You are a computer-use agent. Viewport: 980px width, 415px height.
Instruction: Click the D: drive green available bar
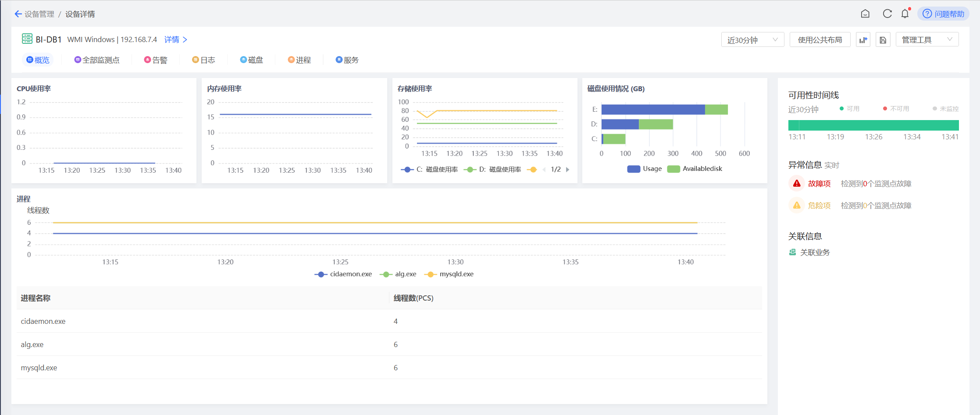pos(656,124)
